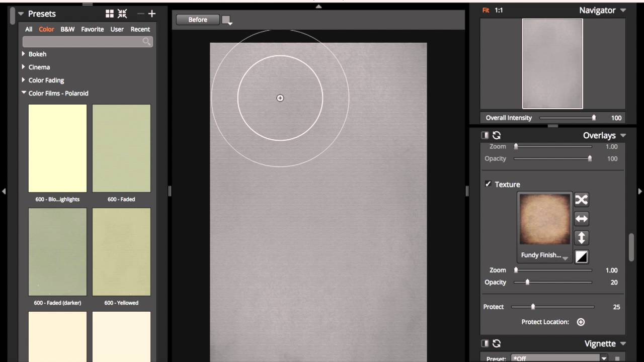644x362 pixels.
Task: Open the Vignette preset list menu icon
Action: [617, 358]
